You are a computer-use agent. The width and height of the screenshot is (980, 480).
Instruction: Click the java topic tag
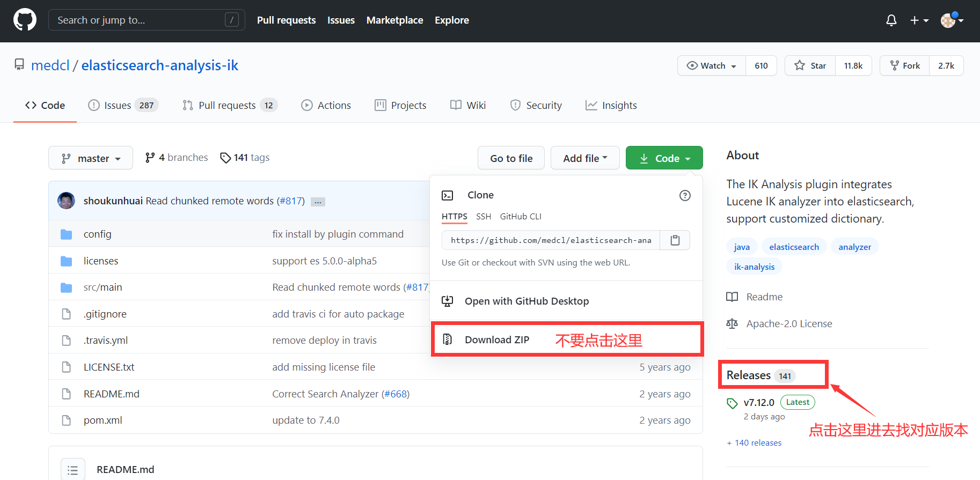pos(742,247)
